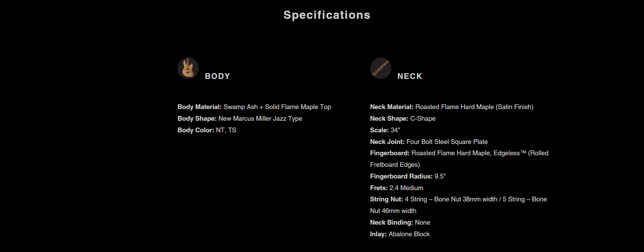Click the Frets label

click(379, 188)
